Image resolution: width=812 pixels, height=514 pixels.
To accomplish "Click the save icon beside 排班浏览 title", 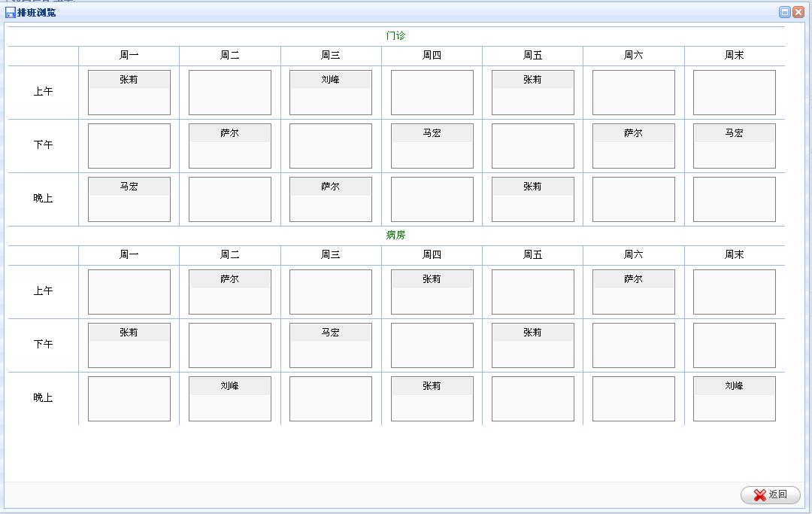I will pyautogui.click(x=10, y=13).
